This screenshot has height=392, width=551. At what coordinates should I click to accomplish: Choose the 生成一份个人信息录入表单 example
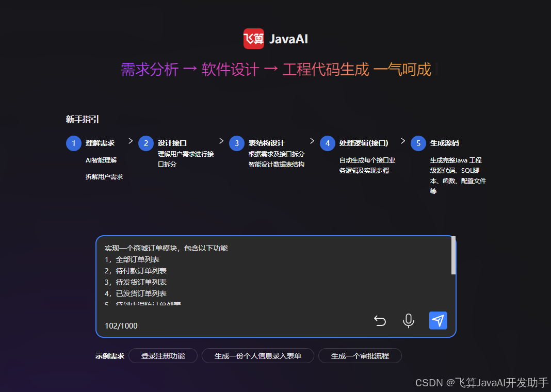pyautogui.click(x=258, y=356)
